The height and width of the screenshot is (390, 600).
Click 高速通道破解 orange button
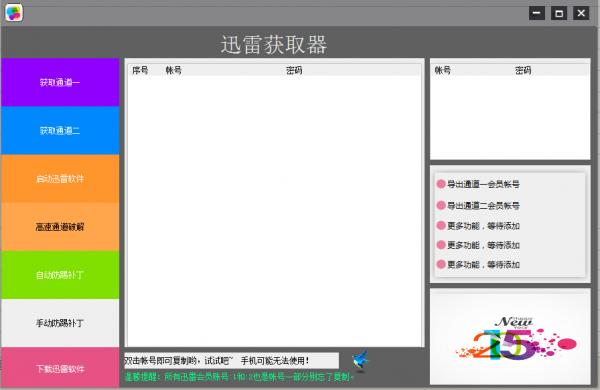click(x=60, y=227)
